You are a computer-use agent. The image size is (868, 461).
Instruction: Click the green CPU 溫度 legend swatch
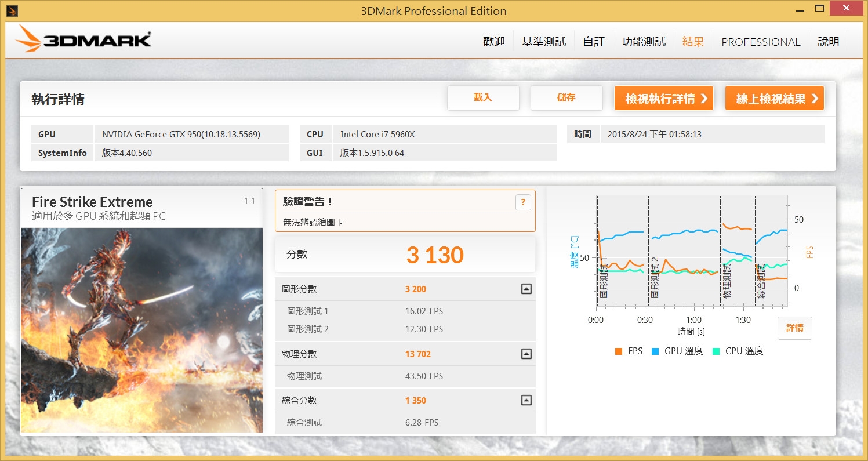pyautogui.click(x=716, y=351)
